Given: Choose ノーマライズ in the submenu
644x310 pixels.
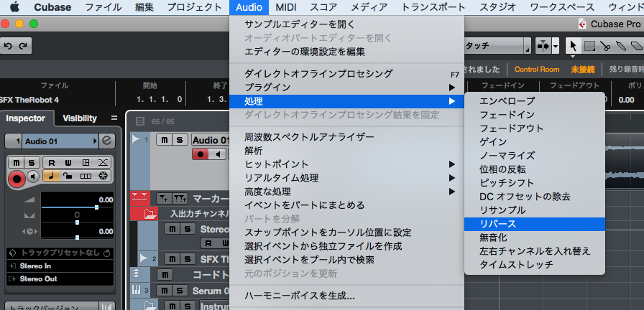Looking at the screenshot, I should (x=535, y=156).
